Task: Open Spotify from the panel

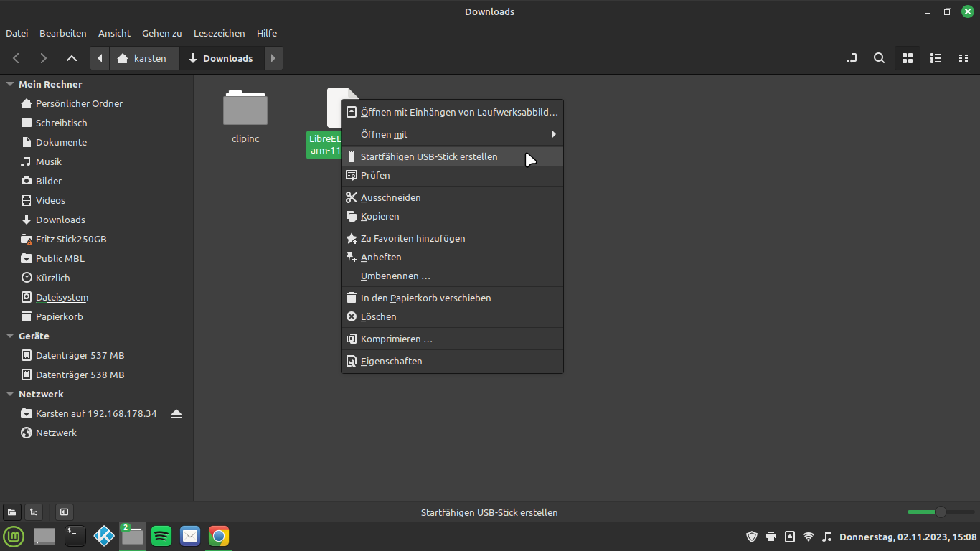Action: coord(161,536)
